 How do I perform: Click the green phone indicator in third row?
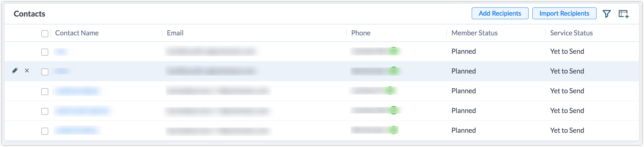pos(390,91)
